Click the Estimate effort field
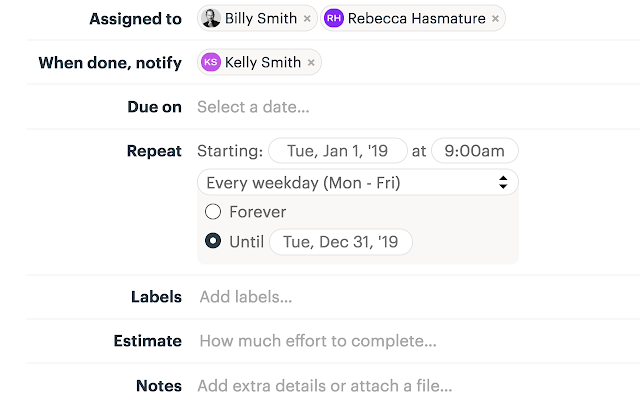Image resolution: width=640 pixels, height=400 pixels. coord(318,341)
